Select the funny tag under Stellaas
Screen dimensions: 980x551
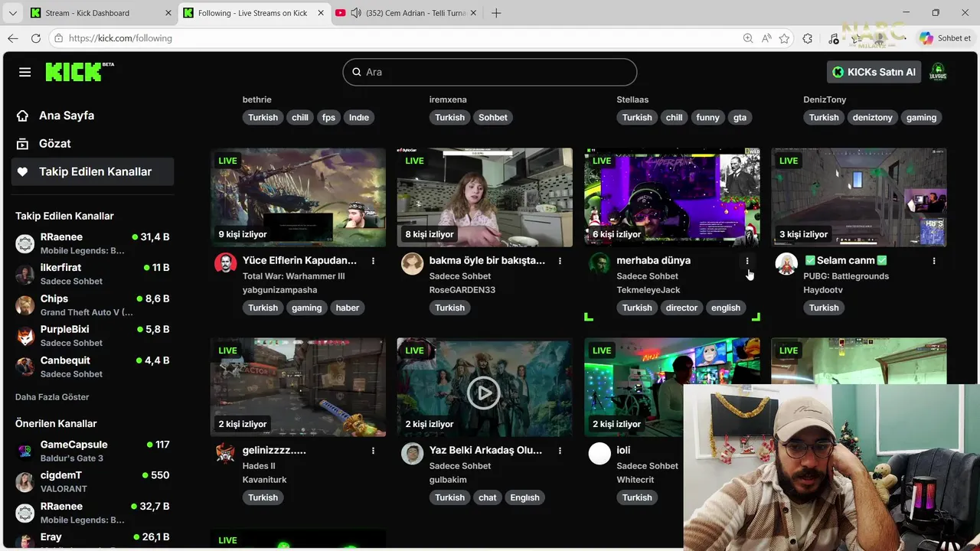(707, 117)
